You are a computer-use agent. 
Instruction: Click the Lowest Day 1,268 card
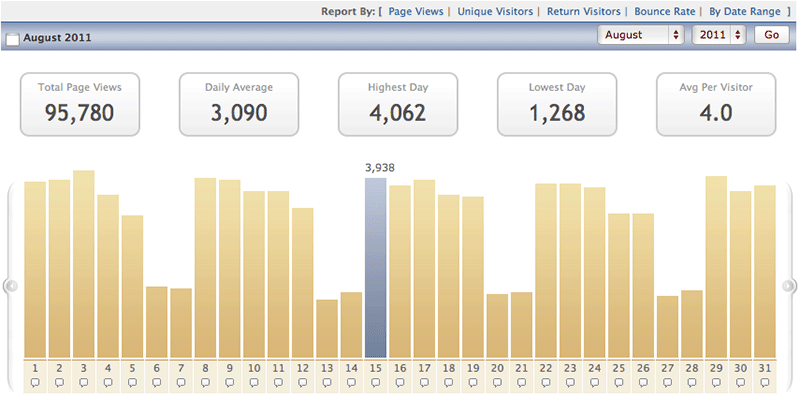tap(557, 105)
